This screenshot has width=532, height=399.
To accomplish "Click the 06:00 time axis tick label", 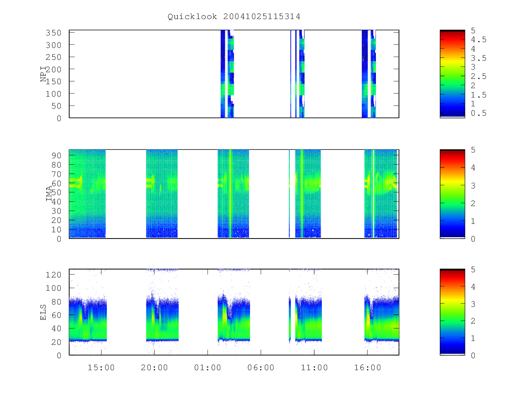I will (261, 368).
